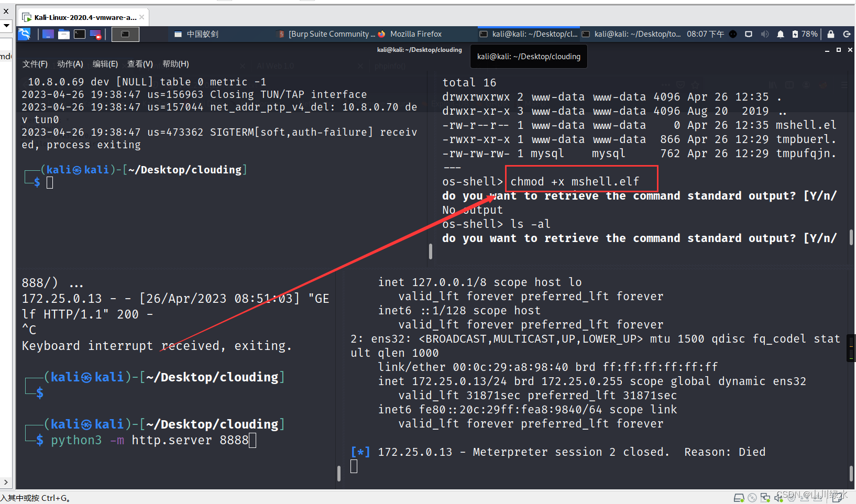
Task: Select the kali@kali: ~/Desktop/to... taskbar window
Action: pyautogui.click(x=631, y=34)
